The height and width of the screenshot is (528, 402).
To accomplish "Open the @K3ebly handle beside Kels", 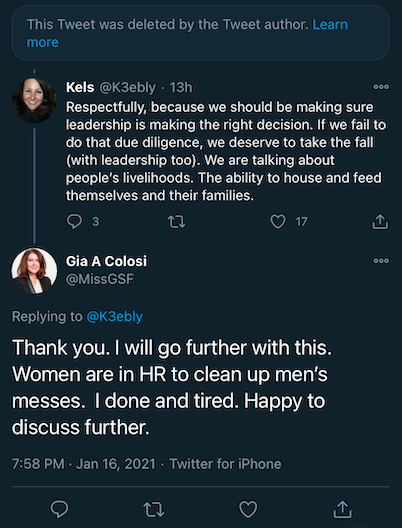I will click(x=127, y=88).
